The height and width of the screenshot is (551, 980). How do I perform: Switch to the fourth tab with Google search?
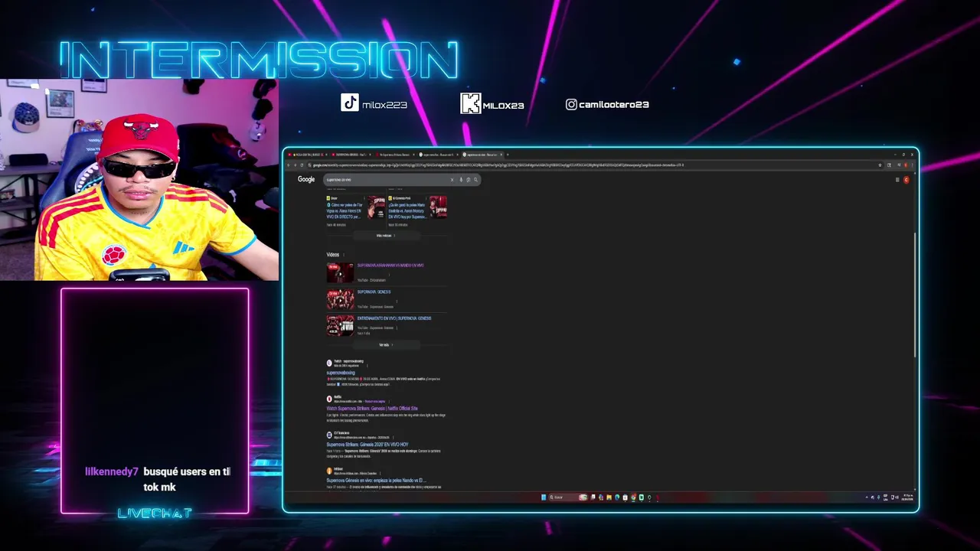pyautogui.click(x=438, y=155)
